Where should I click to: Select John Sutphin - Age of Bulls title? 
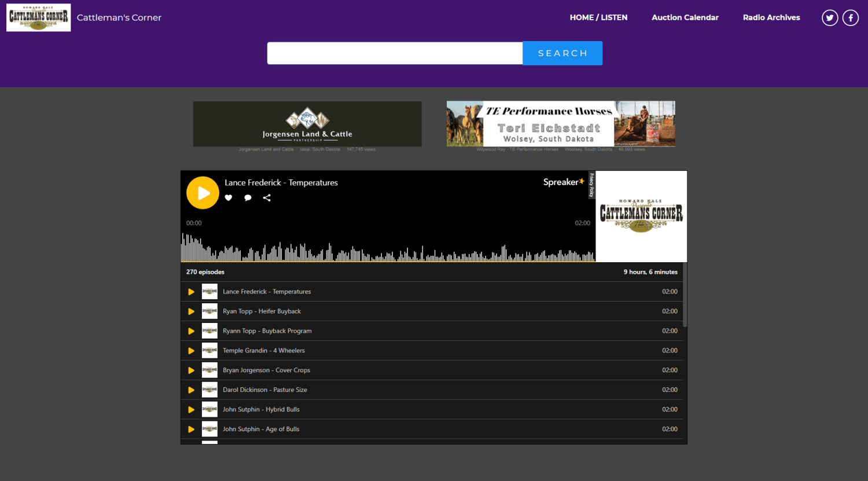click(261, 429)
